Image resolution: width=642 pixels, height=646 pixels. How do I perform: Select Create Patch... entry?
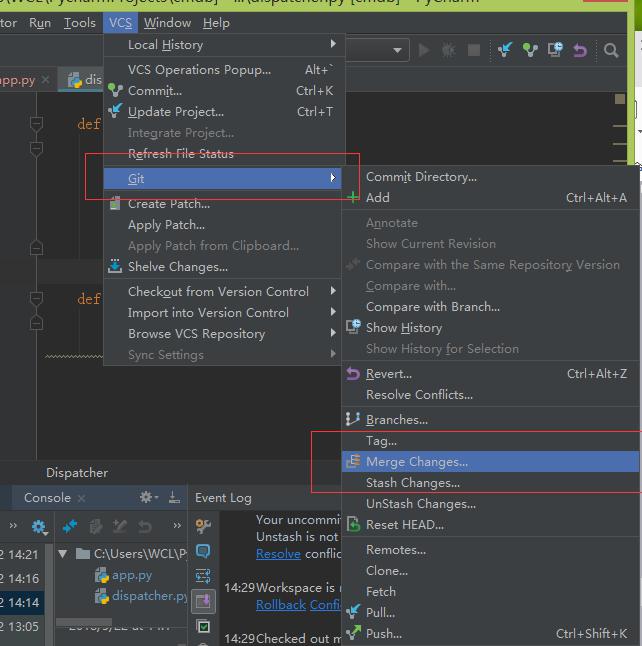223,204
